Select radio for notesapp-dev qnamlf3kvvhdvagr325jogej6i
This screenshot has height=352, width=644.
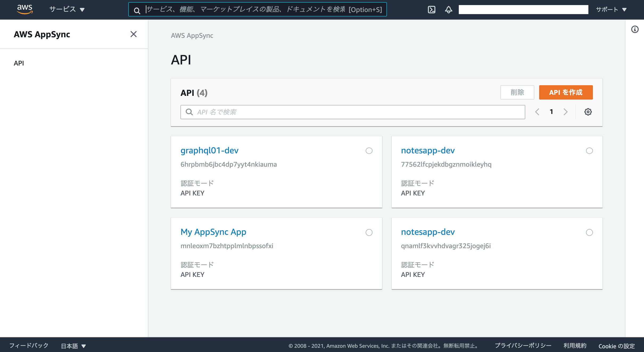tap(589, 232)
